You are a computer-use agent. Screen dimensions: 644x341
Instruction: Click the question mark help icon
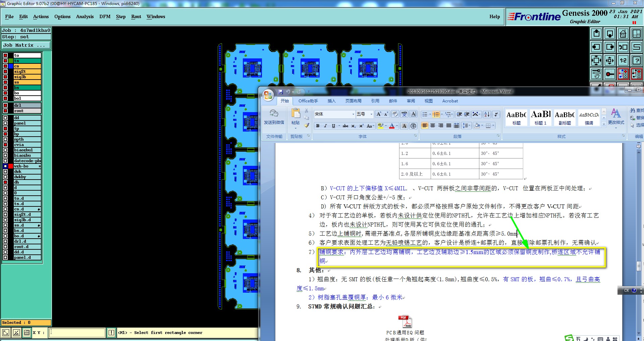pyautogui.click(x=637, y=60)
